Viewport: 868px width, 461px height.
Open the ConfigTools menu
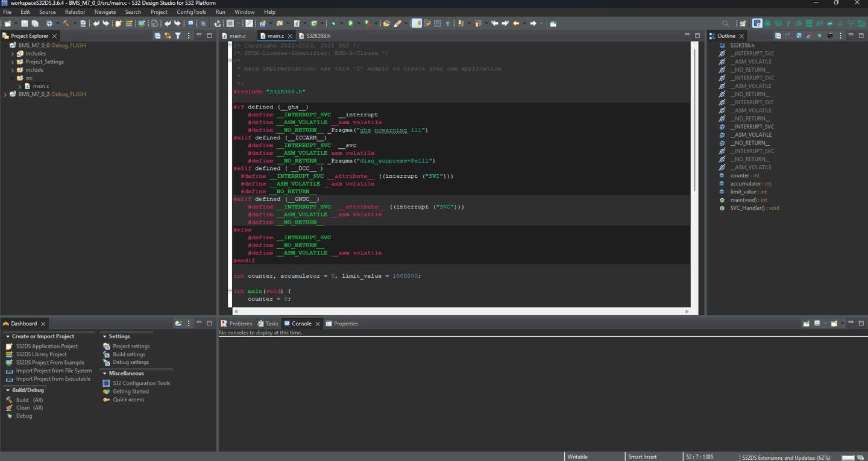pos(191,12)
